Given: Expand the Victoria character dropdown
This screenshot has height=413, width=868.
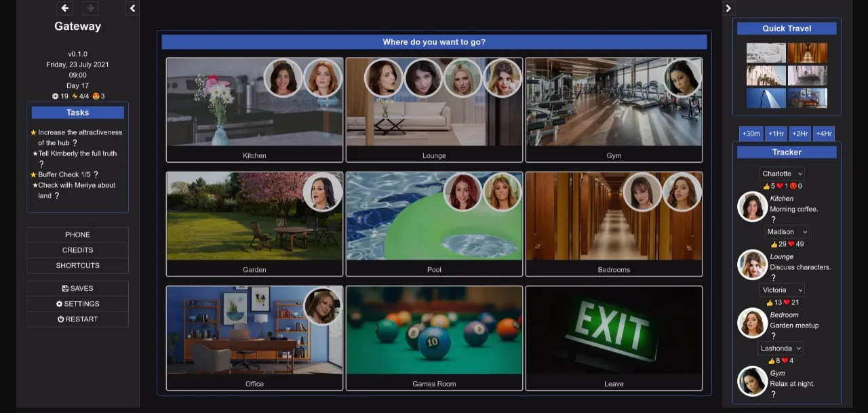Looking at the screenshot, I should coord(782,290).
